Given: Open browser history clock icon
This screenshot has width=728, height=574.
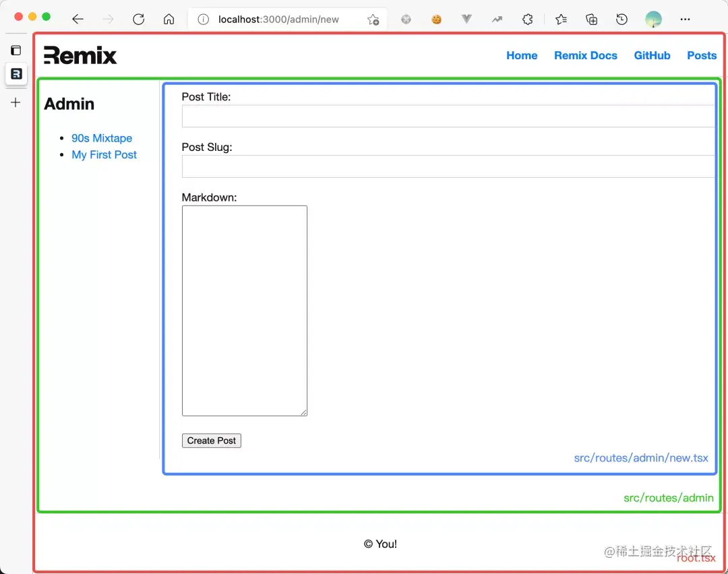Looking at the screenshot, I should pyautogui.click(x=621, y=19).
